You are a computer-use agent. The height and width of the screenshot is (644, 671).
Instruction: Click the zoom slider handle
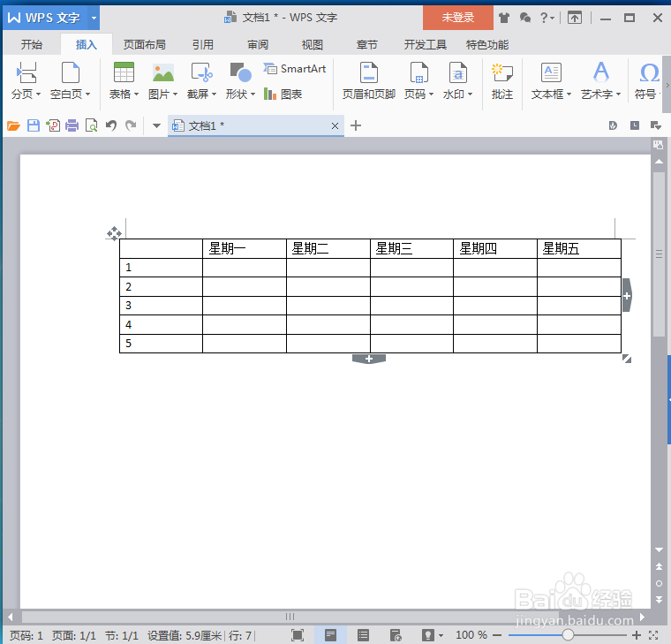coord(568,635)
